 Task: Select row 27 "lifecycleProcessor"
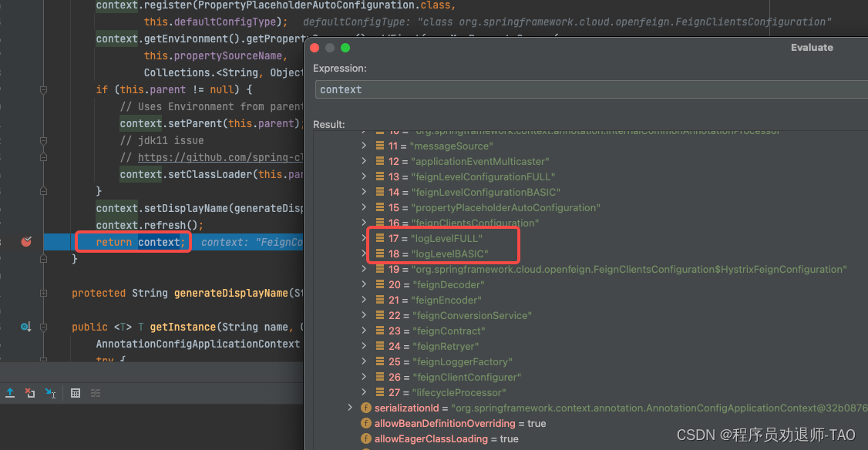coord(447,393)
